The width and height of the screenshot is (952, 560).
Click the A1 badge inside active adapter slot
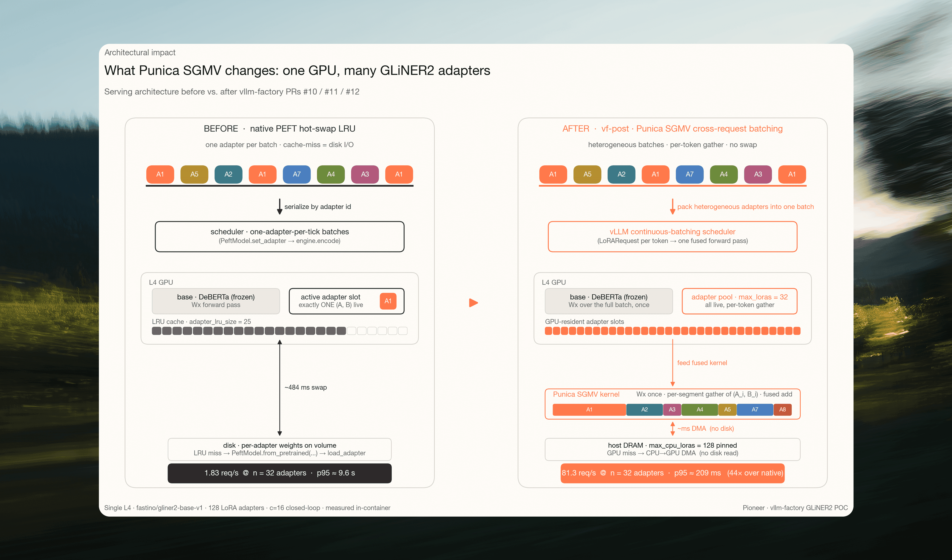[388, 301]
